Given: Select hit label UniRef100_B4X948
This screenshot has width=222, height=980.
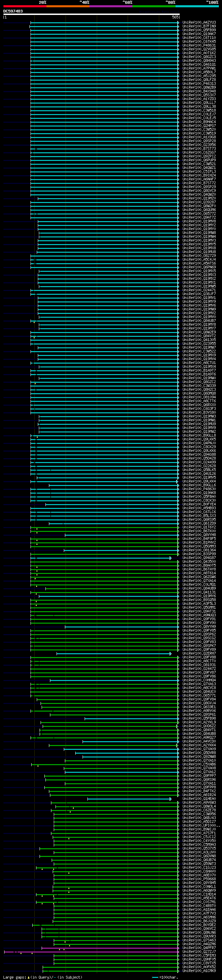Looking at the screenshot, I should (x=199, y=91).
